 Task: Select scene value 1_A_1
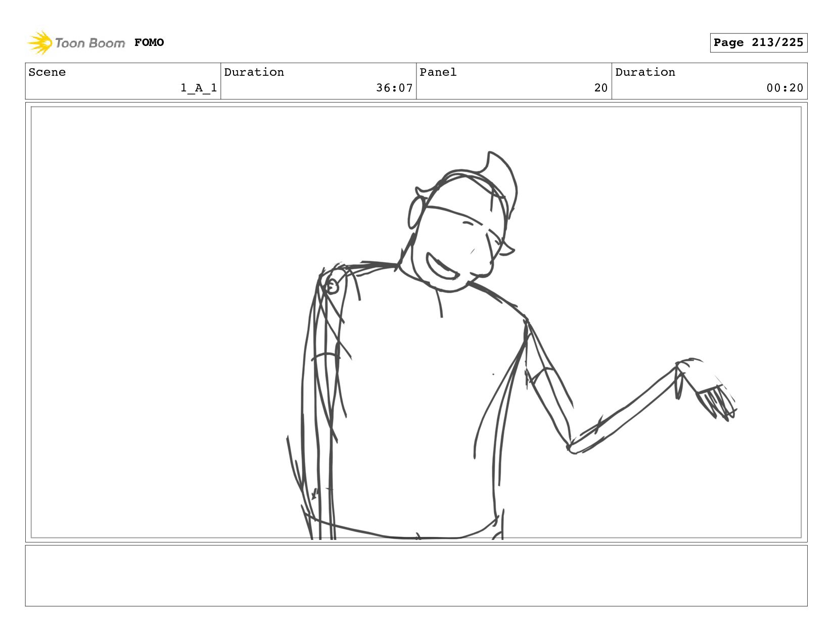point(199,88)
